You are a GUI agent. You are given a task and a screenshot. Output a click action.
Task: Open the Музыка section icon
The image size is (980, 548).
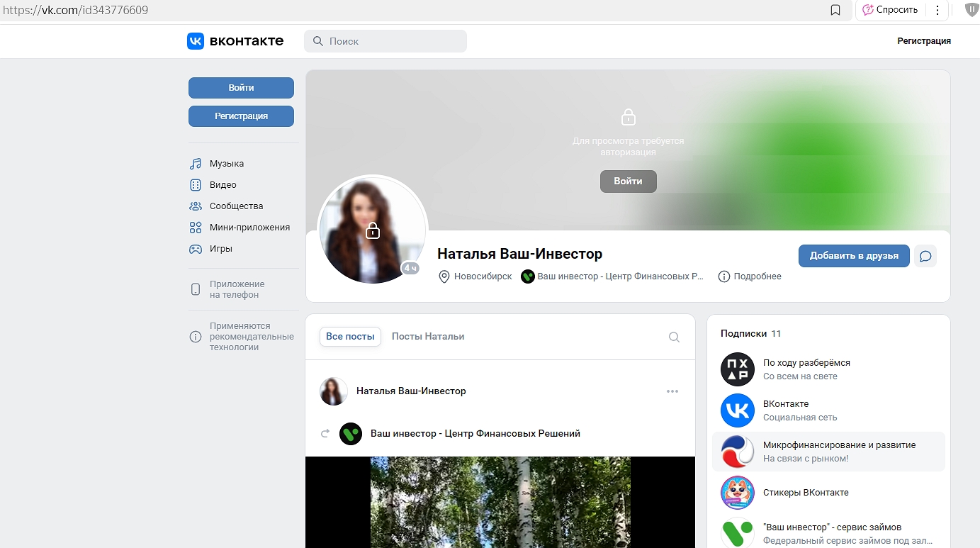[x=196, y=164]
